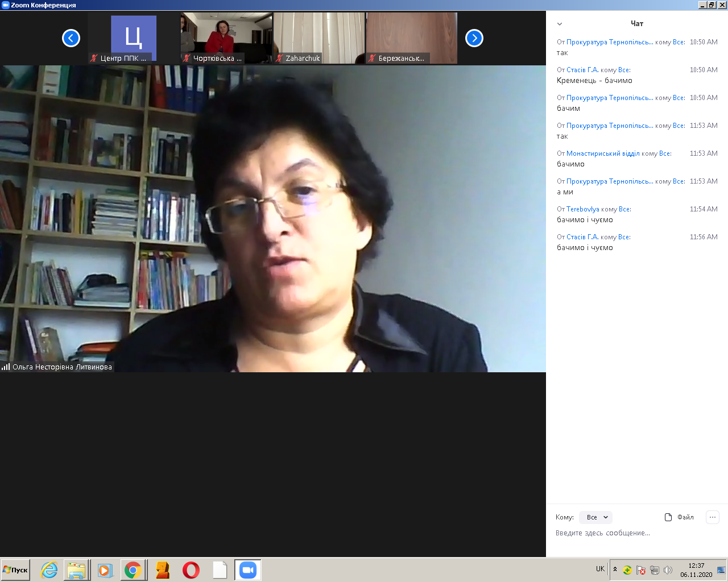Open the volume speaker tray icon
728x582 pixels.
(x=668, y=570)
